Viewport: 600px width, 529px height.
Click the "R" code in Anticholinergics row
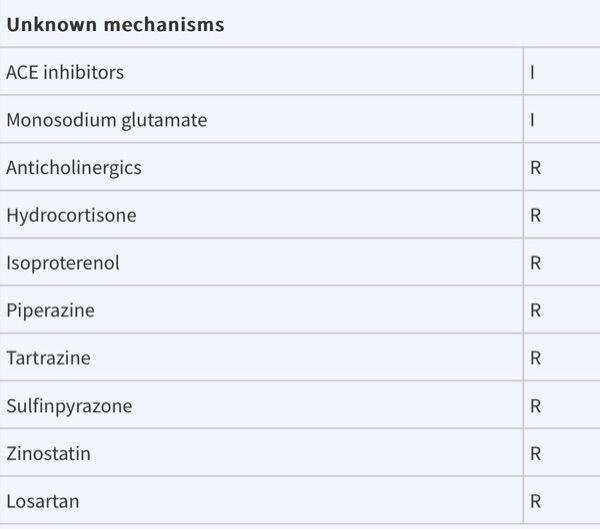[x=536, y=167]
